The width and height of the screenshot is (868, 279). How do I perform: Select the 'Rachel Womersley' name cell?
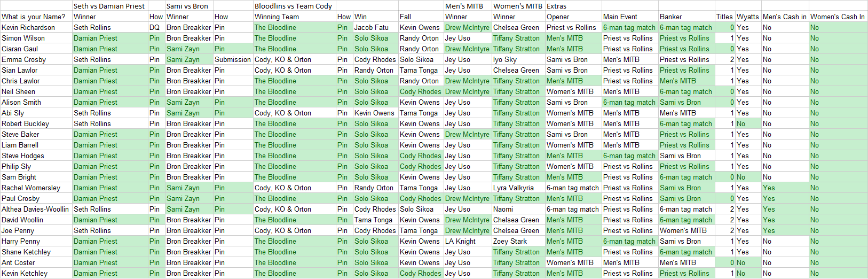(31, 188)
